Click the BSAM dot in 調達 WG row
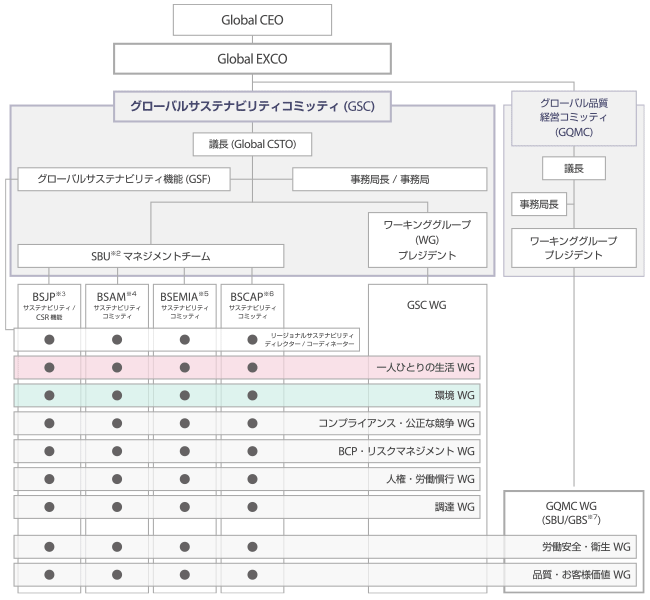The image size is (650, 600). point(116,507)
